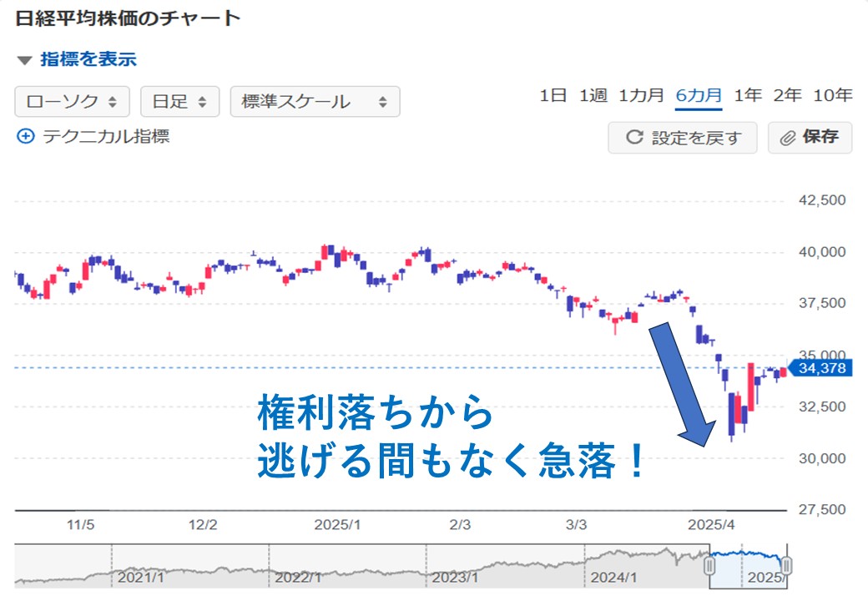Click the right handle of the range navigator
Screen dimensions: 868x601
point(786,566)
